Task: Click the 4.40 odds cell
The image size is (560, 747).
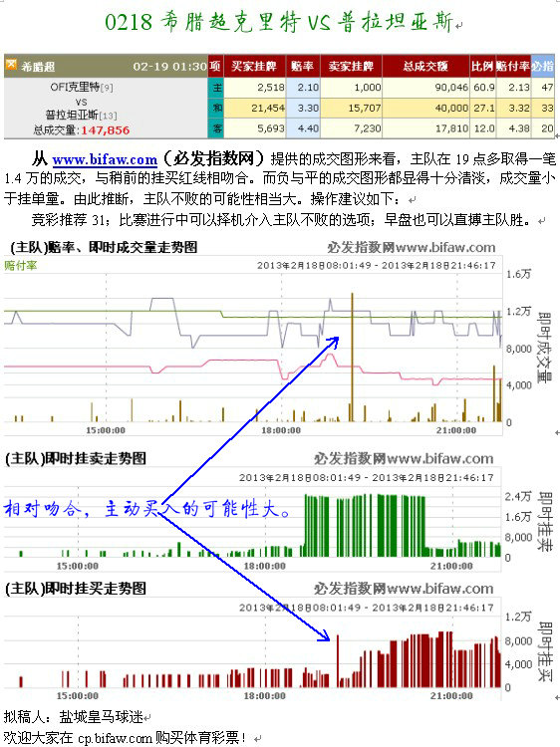Action: pyautogui.click(x=303, y=128)
